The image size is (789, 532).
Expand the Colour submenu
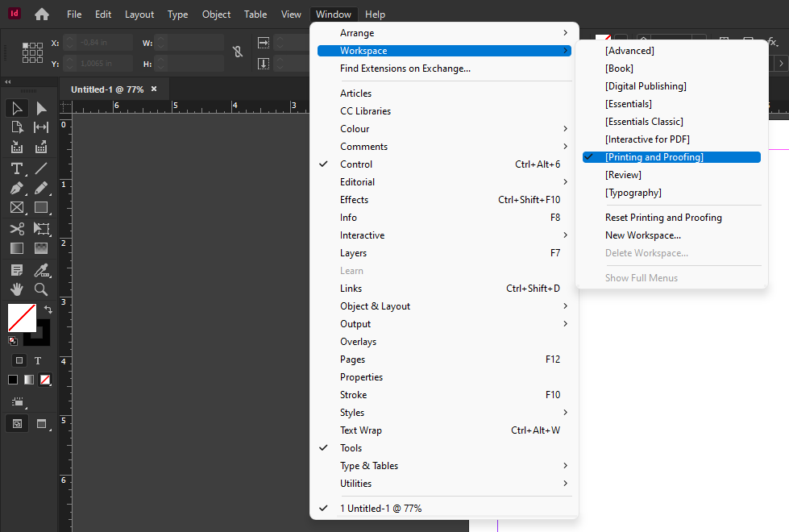tap(444, 129)
